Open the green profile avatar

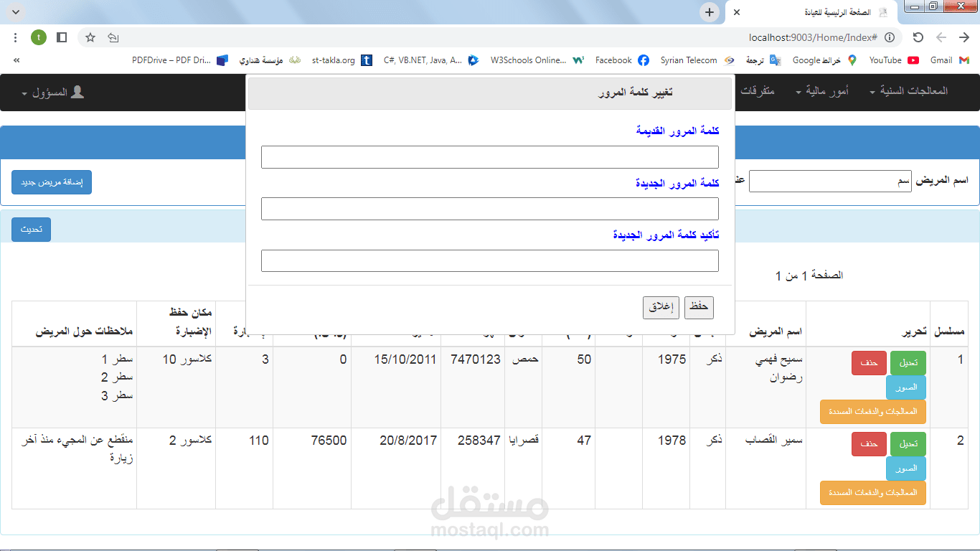coord(39,37)
